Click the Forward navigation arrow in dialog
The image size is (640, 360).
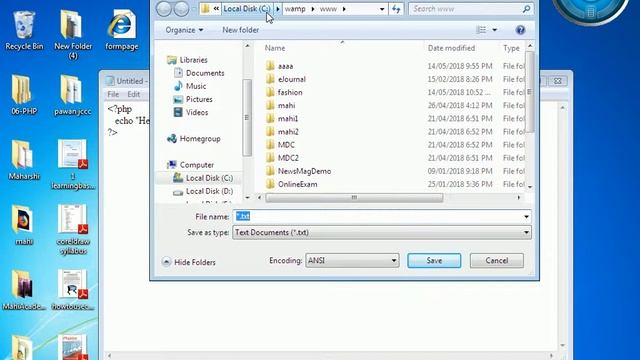coord(181,9)
